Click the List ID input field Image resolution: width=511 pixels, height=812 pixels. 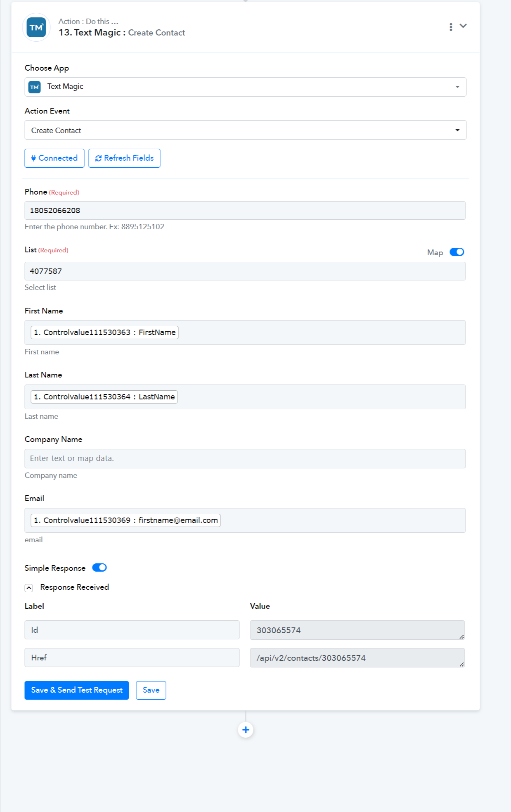tap(245, 271)
